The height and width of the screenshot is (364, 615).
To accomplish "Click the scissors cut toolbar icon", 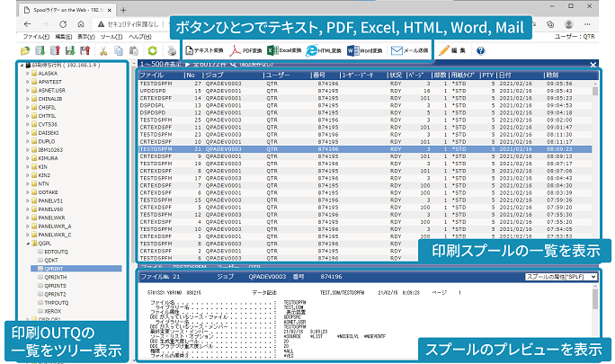I will click(x=103, y=51).
